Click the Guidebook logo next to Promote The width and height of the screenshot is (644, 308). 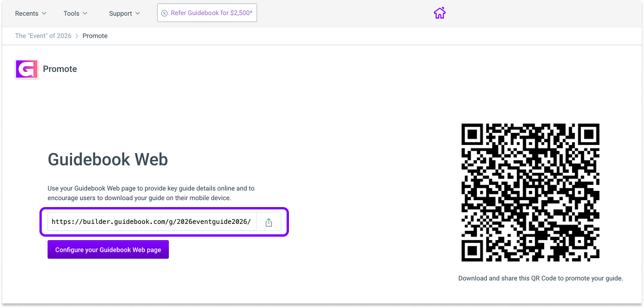click(x=27, y=69)
